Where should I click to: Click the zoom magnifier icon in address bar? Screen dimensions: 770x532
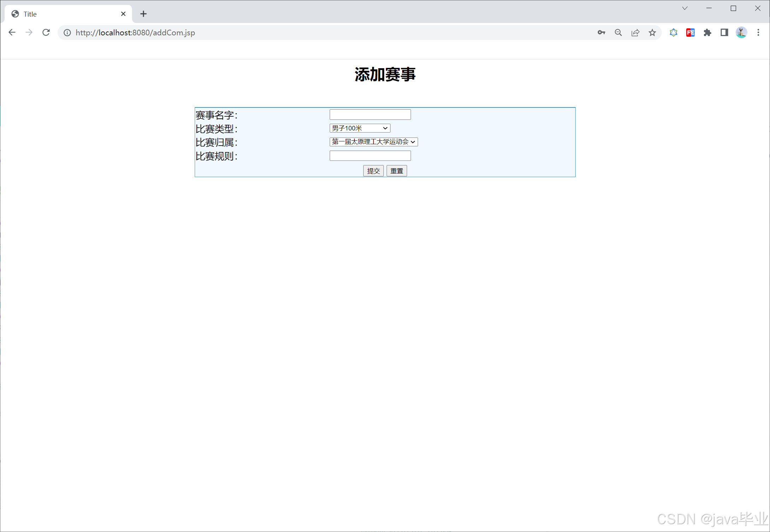click(618, 33)
